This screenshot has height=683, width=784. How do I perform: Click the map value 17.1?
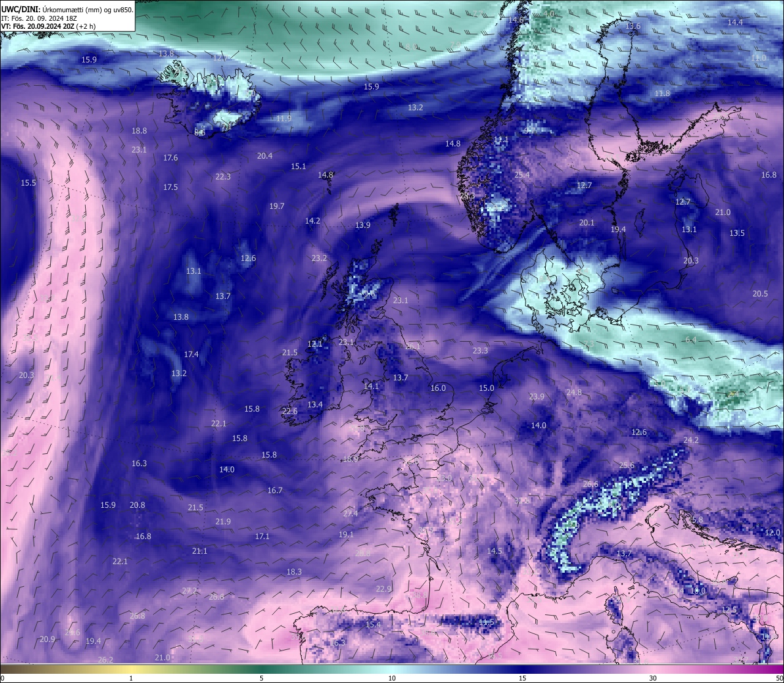[x=262, y=537]
